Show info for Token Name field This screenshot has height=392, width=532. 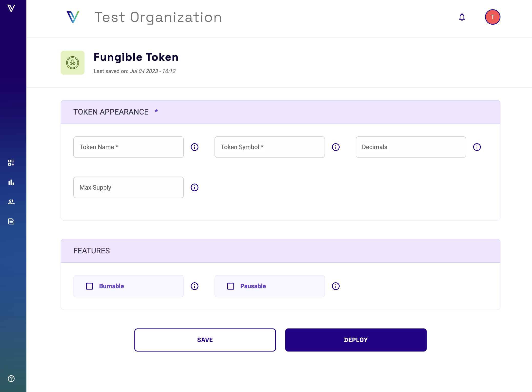point(194,147)
